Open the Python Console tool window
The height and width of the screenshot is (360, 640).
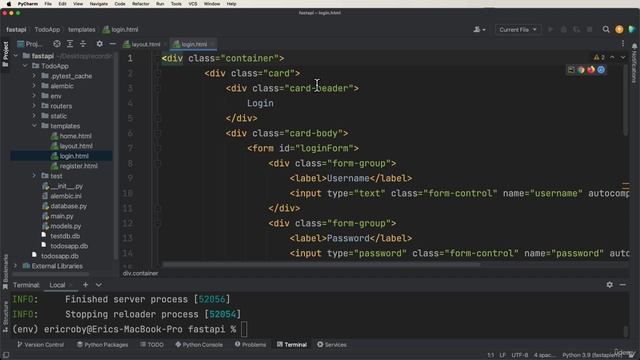point(199,344)
